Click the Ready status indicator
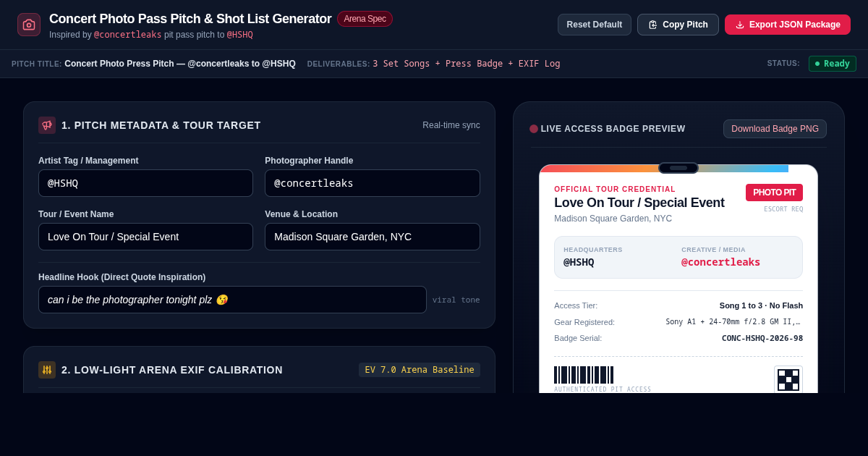Screen dimensions: 868x456 click(x=833, y=64)
